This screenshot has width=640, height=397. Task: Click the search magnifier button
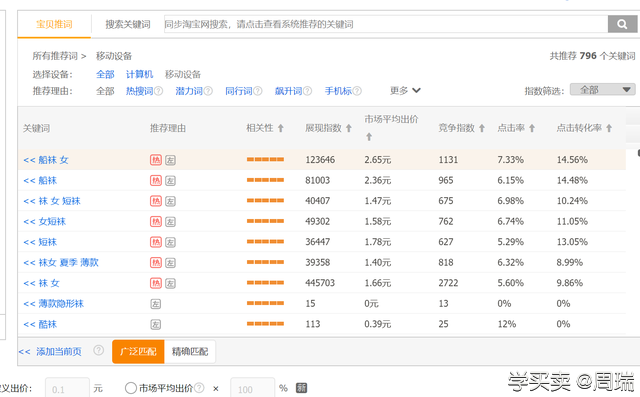pos(622,24)
